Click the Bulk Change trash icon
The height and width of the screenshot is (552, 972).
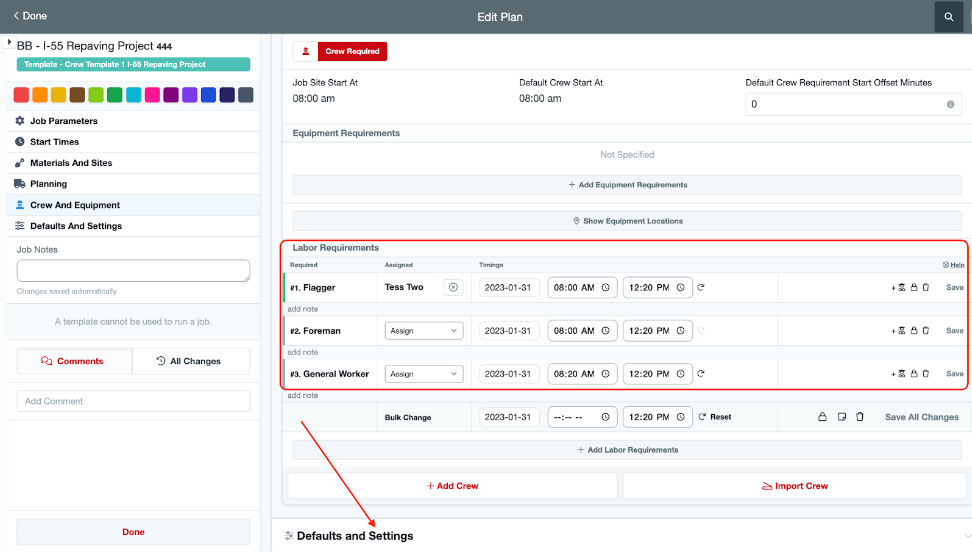860,417
